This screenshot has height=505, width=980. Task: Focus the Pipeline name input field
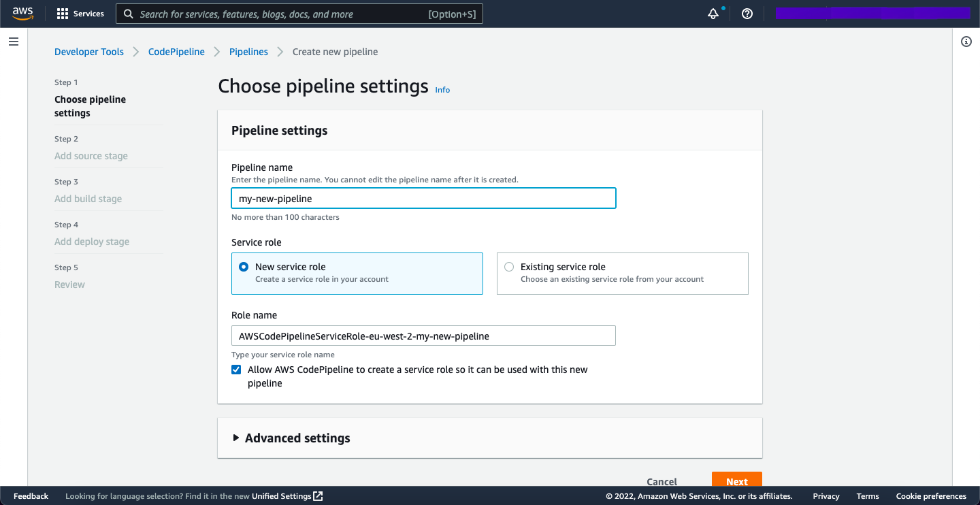pyautogui.click(x=423, y=198)
